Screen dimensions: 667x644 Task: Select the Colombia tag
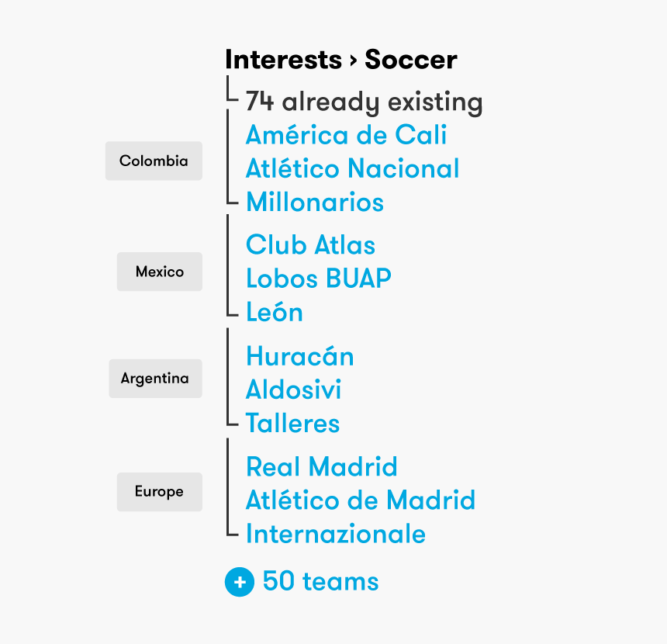154,161
